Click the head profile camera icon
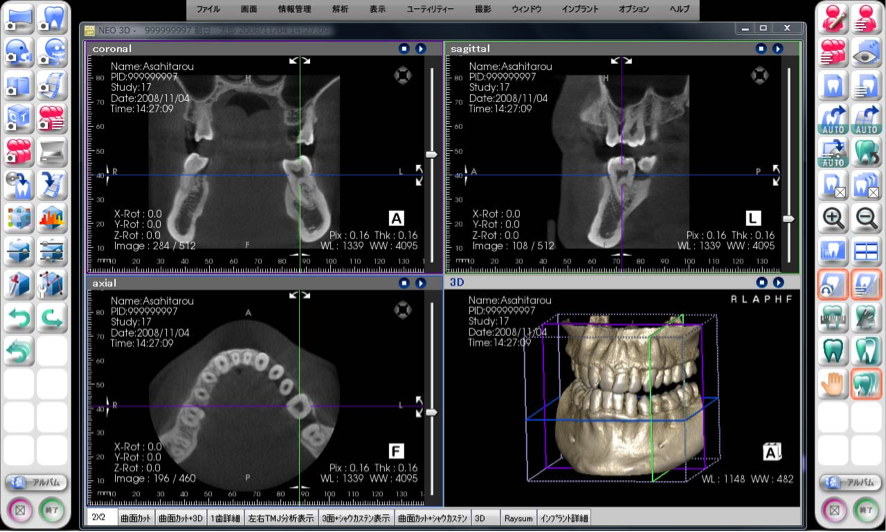The height and width of the screenshot is (532, 886). coord(19,52)
